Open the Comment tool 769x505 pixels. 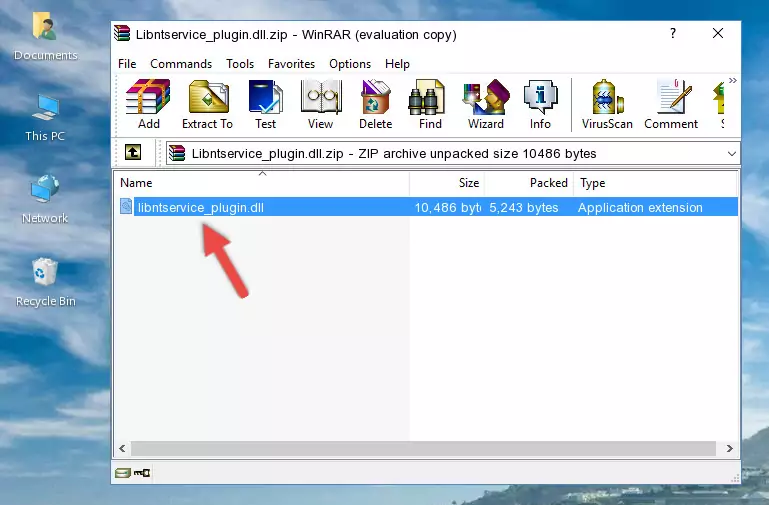point(671,104)
